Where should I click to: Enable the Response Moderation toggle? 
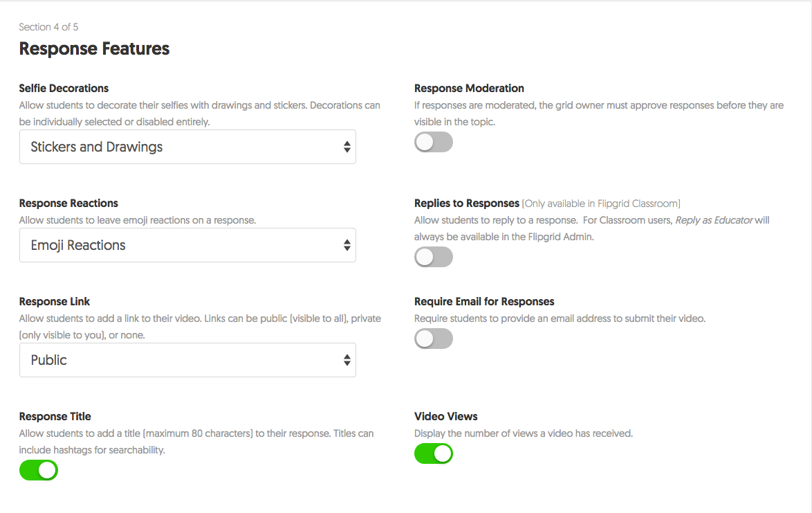click(x=434, y=142)
